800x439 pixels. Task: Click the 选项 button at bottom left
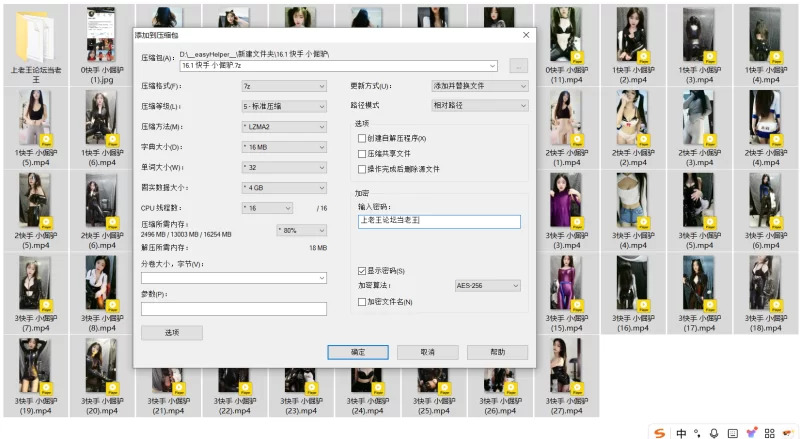coord(171,332)
